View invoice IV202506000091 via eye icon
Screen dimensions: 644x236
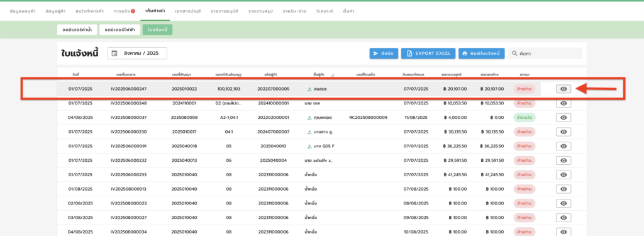(x=563, y=147)
